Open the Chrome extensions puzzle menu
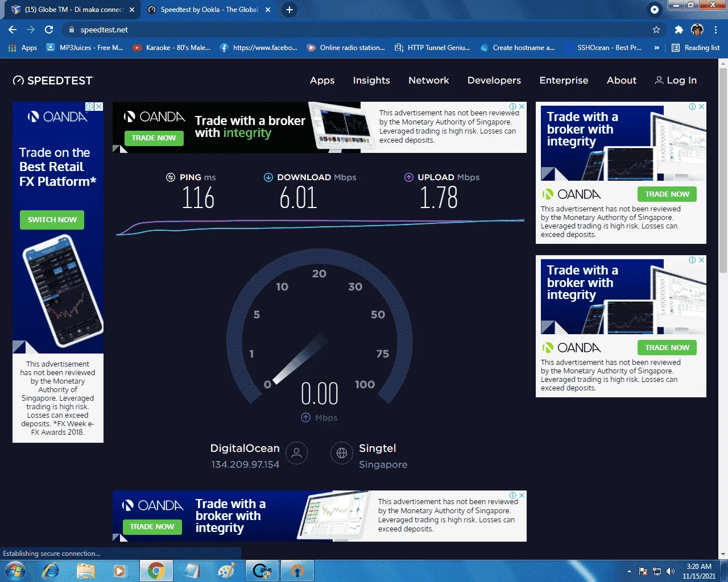The height and width of the screenshot is (582, 728). pos(679,30)
